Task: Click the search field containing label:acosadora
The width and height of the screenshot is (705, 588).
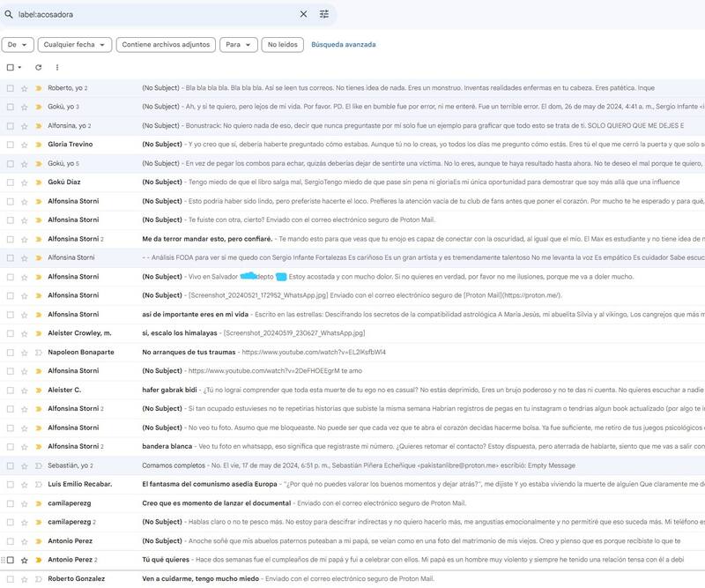Action: (150, 14)
